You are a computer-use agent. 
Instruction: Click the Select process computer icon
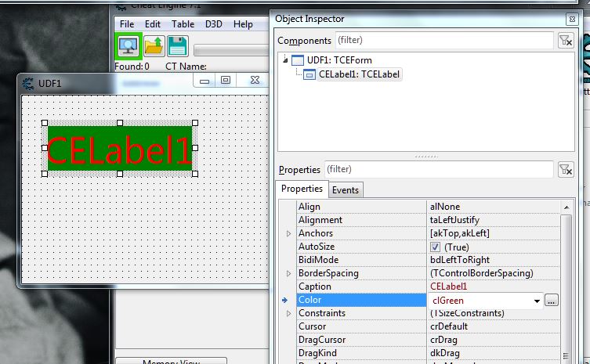[127, 46]
